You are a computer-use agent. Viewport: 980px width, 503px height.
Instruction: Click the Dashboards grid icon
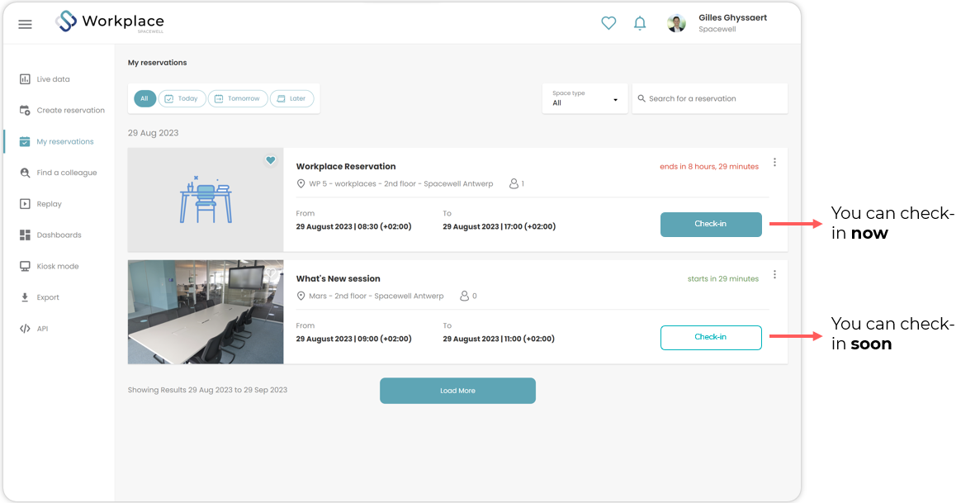point(25,235)
